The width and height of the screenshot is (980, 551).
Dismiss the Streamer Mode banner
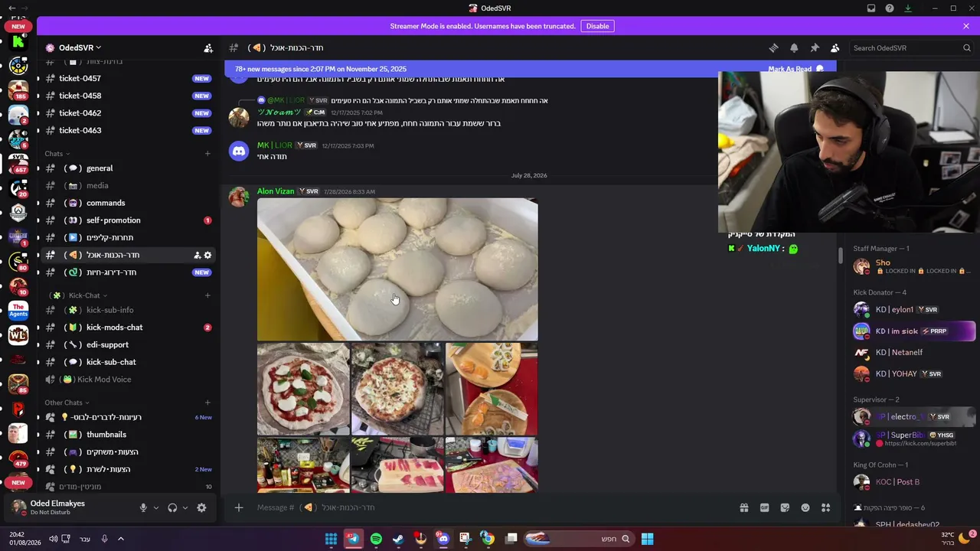(966, 26)
